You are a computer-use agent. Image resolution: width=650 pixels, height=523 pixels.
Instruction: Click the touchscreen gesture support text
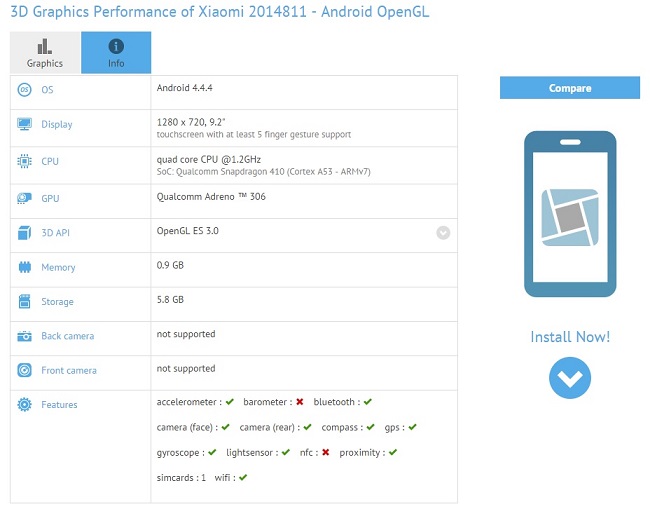(254, 134)
